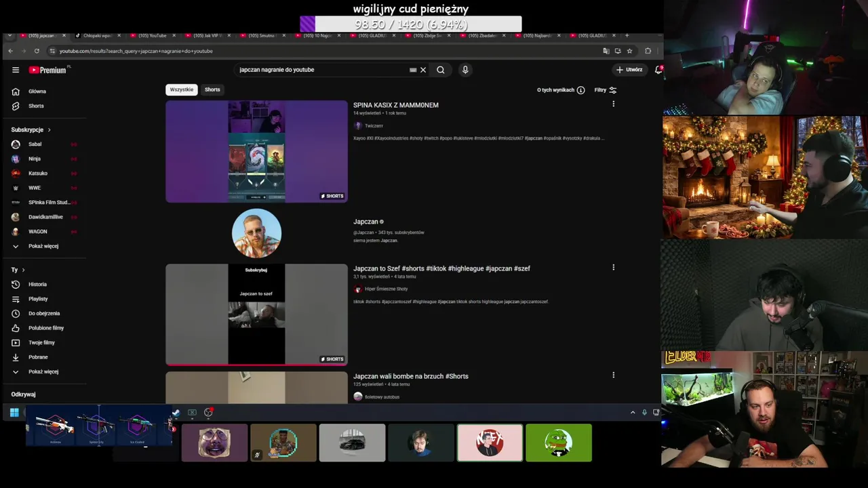The height and width of the screenshot is (488, 868).
Task: Bookmark this page with the star
Action: click(629, 51)
